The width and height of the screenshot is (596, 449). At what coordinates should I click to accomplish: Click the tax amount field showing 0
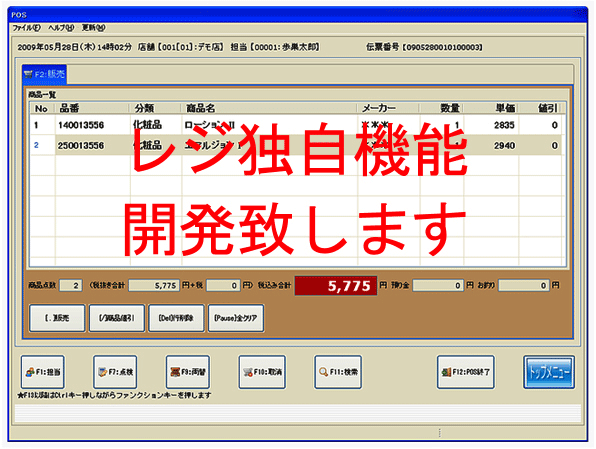click(x=223, y=286)
